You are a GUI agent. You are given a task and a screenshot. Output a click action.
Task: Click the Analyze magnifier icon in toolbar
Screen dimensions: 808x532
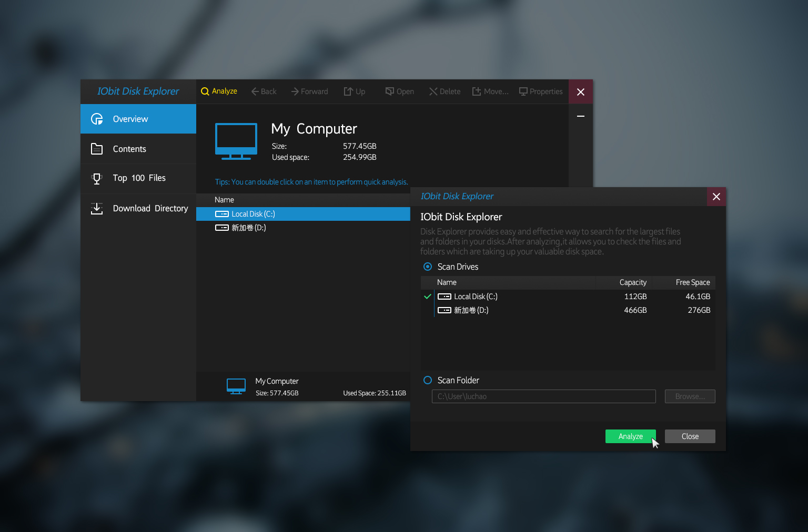[x=205, y=91]
